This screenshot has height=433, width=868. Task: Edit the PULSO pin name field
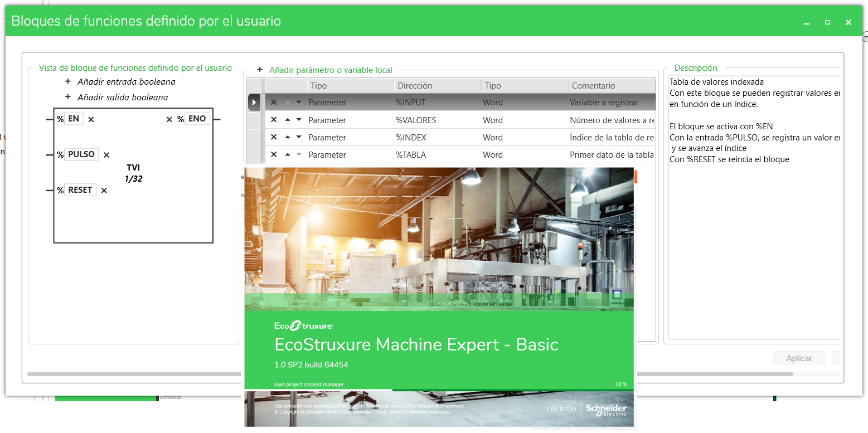click(x=82, y=154)
